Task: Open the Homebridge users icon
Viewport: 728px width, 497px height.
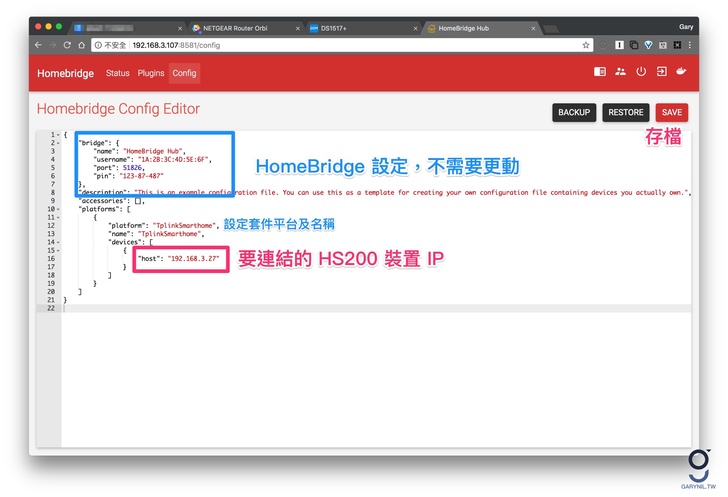Action: coord(620,72)
